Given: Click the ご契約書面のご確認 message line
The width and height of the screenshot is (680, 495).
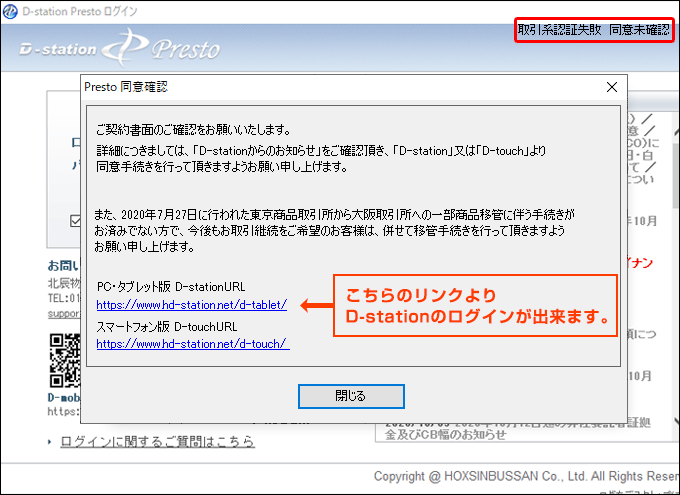Looking at the screenshot, I should point(193,131).
